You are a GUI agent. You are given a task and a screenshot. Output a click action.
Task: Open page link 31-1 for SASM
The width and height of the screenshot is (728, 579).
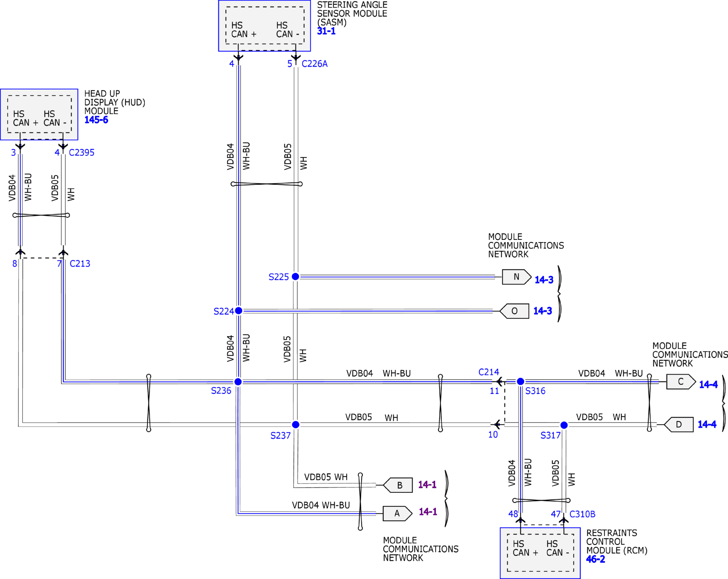tap(326, 31)
